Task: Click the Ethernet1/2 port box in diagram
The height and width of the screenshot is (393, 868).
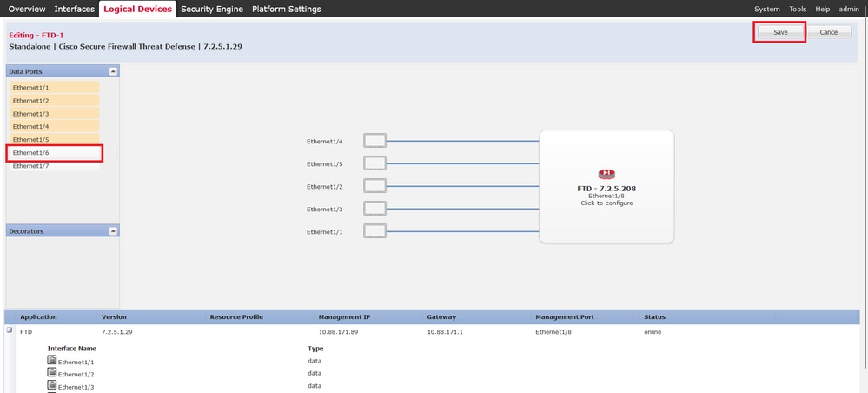Action: click(374, 186)
